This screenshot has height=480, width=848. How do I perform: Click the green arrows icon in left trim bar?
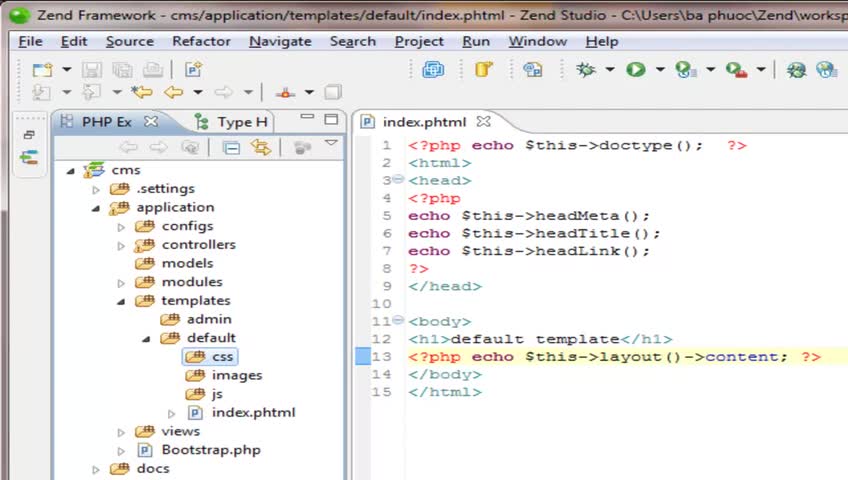[x=29, y=158]
